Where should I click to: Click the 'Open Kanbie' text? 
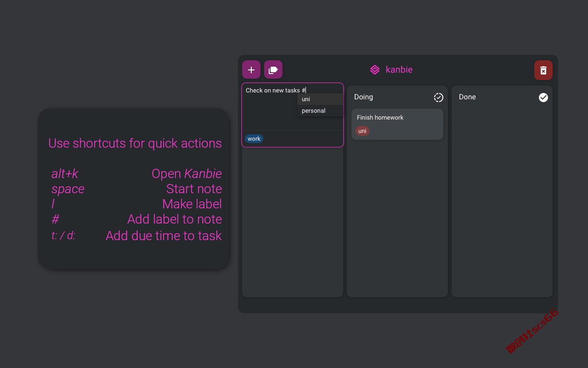pos(187,174)
